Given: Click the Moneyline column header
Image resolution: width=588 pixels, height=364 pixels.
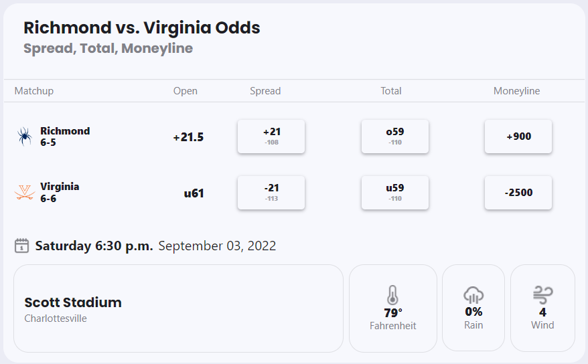Looking at the screenshot, I should [x=516, y=91].
